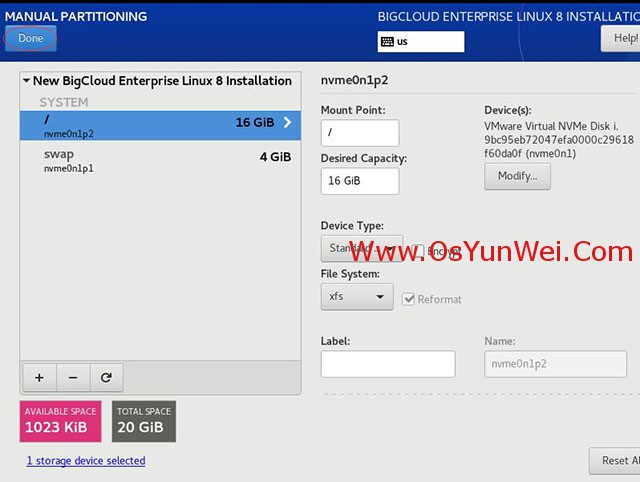Click the Desired Capacity field

click(360, 181)
